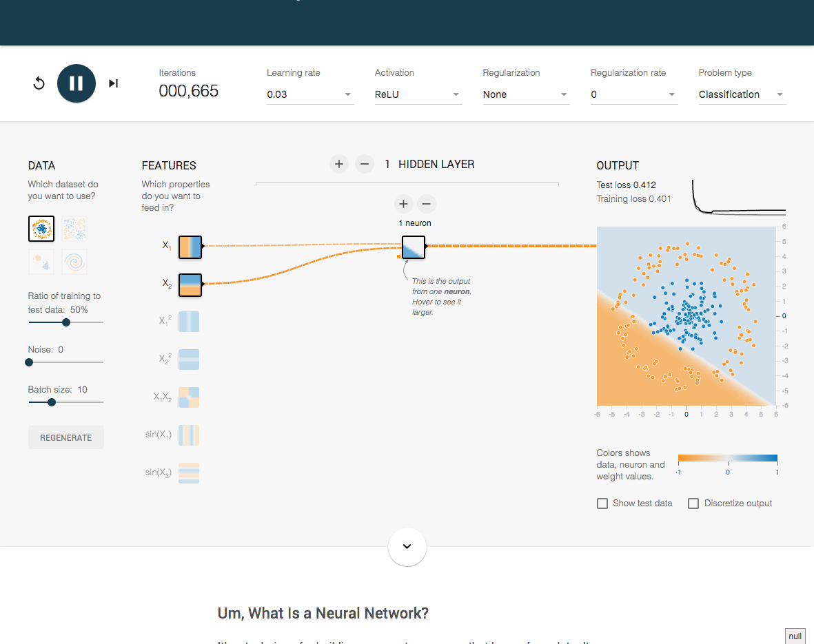The image size is (814, 644).
Task: Open the Learning rate dropdown
Action: click(x=310, y=94)
